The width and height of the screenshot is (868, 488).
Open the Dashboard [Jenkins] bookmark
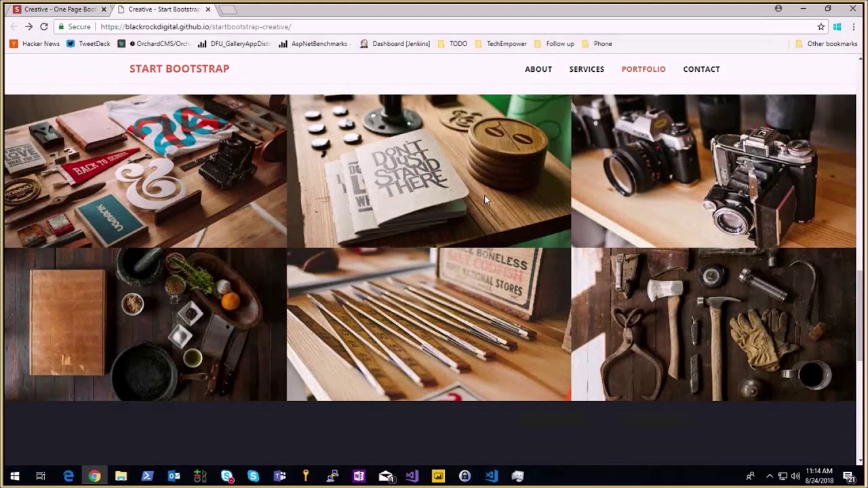click(x=395, y=43)
